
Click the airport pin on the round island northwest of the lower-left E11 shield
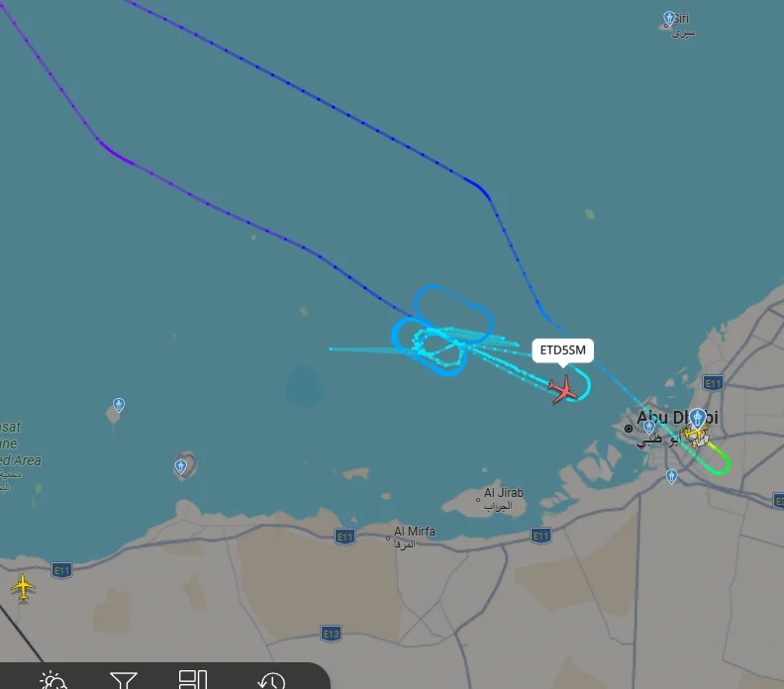180,466
